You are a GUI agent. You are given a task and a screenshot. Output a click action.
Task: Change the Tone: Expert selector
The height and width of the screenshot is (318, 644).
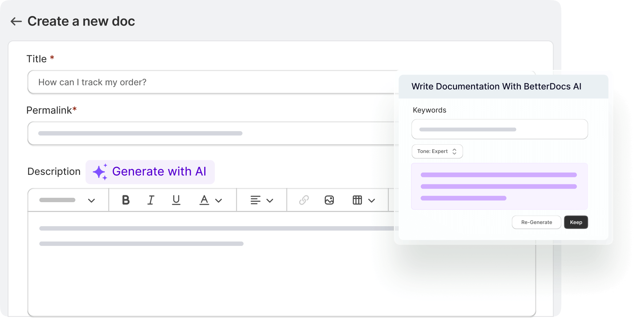[437, 152]
